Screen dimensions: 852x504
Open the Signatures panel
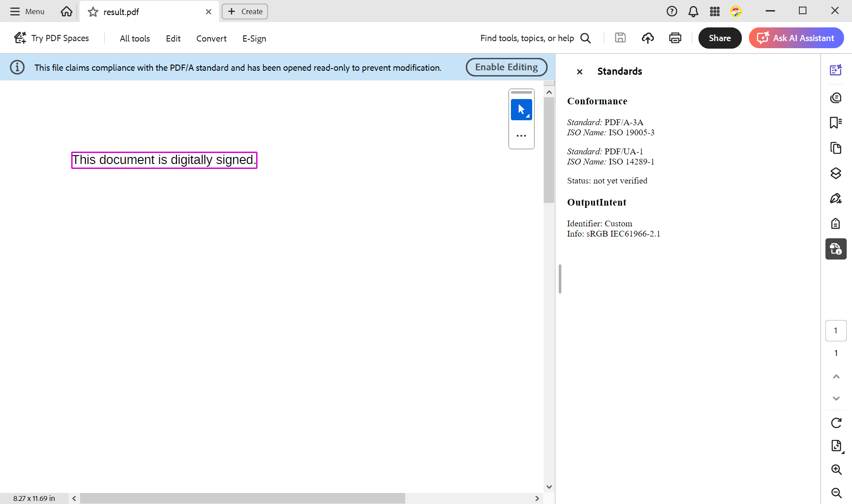point(836,198)
